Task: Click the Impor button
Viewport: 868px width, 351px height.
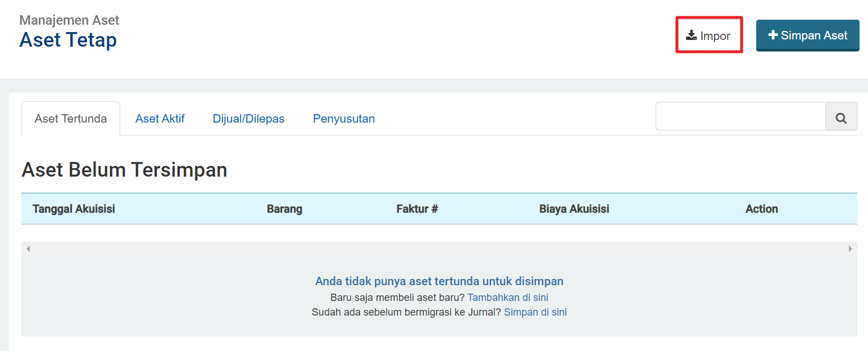Action: tap(708, 34)
